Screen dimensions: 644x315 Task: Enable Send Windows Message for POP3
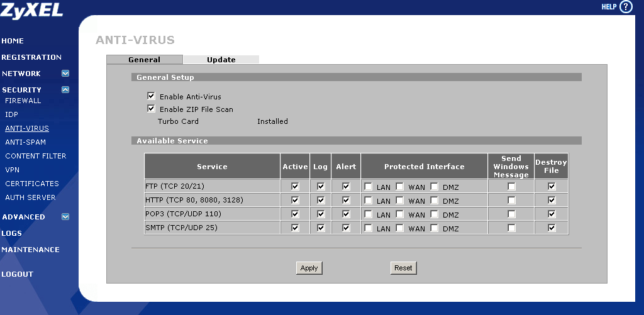[x=511, y=214]
